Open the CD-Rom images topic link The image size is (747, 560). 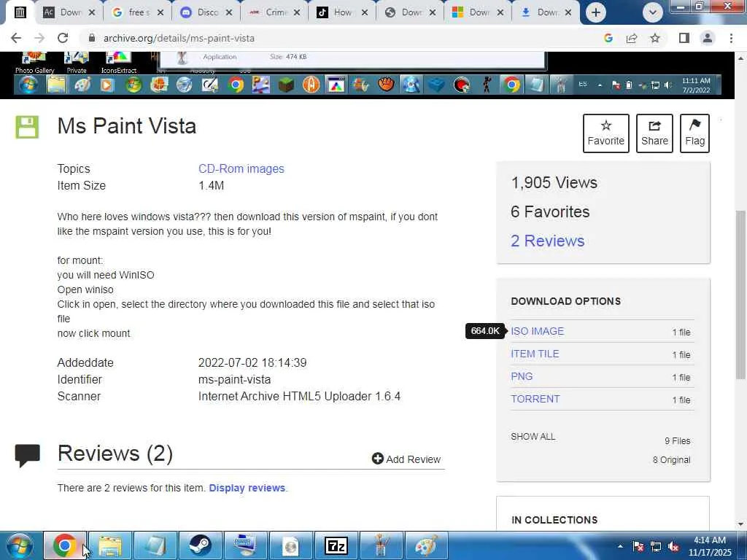tap(241, 169)
